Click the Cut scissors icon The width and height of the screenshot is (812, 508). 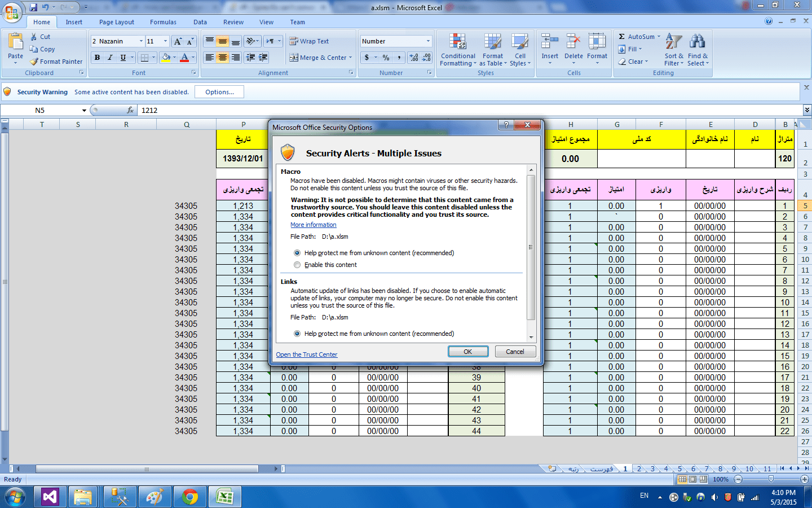coord(34,37)
